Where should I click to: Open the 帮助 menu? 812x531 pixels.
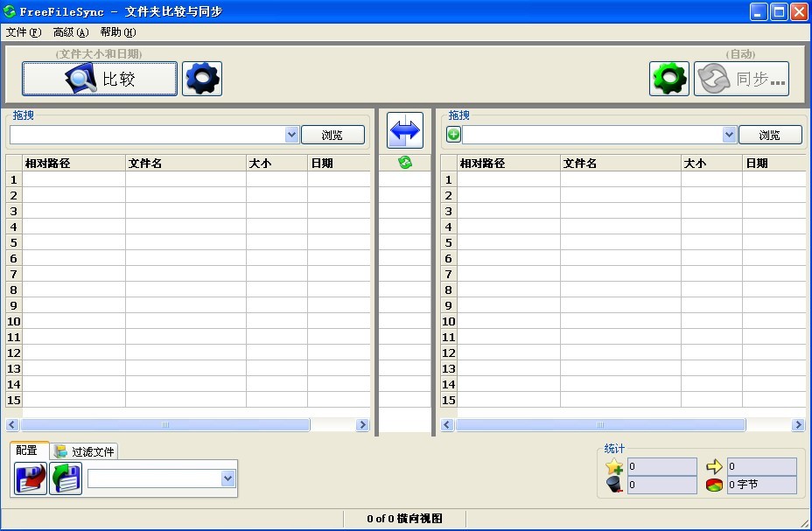[117, 32]
